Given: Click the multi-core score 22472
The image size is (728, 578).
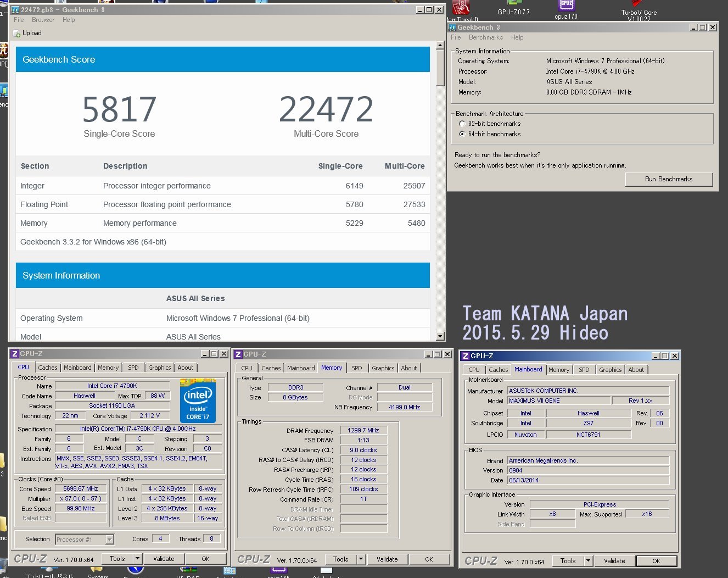Looking at the screenshot, I should point(326,109).
